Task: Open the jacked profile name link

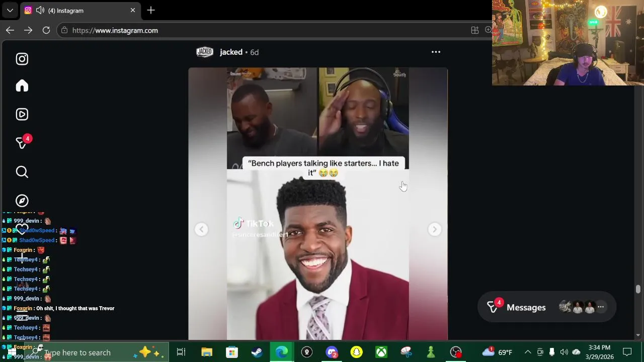Action: 231,52
